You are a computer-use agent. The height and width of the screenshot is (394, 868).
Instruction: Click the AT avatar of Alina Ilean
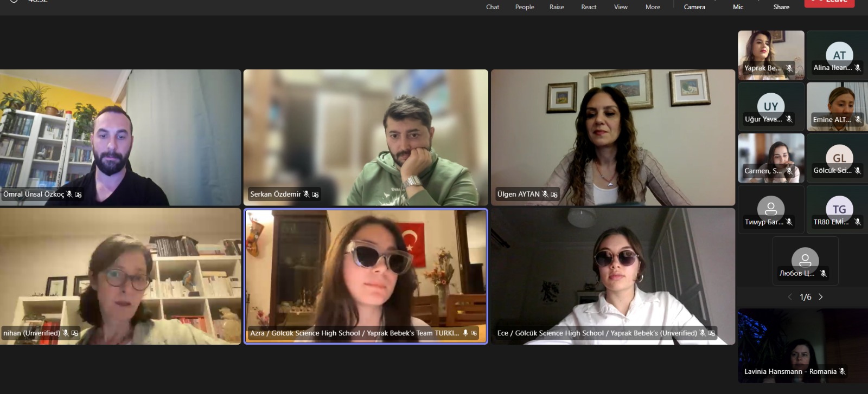click(839, 54)
